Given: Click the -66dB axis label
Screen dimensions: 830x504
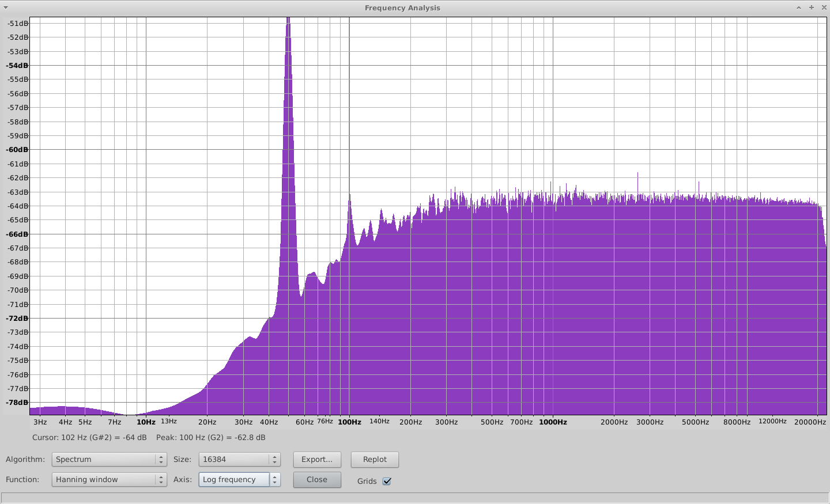Looking at the screenshot, I should pyautogui.click(x=17, y=234).
